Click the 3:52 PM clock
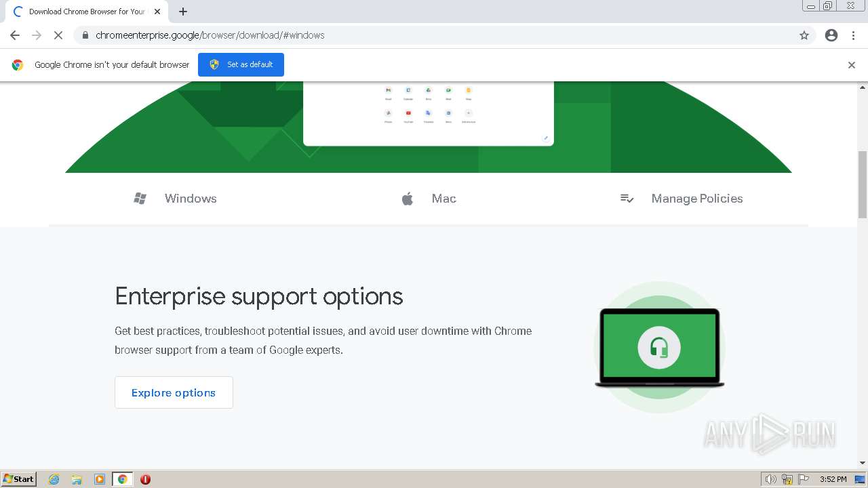Screen dimensions: 868x488 pos(833,479)
